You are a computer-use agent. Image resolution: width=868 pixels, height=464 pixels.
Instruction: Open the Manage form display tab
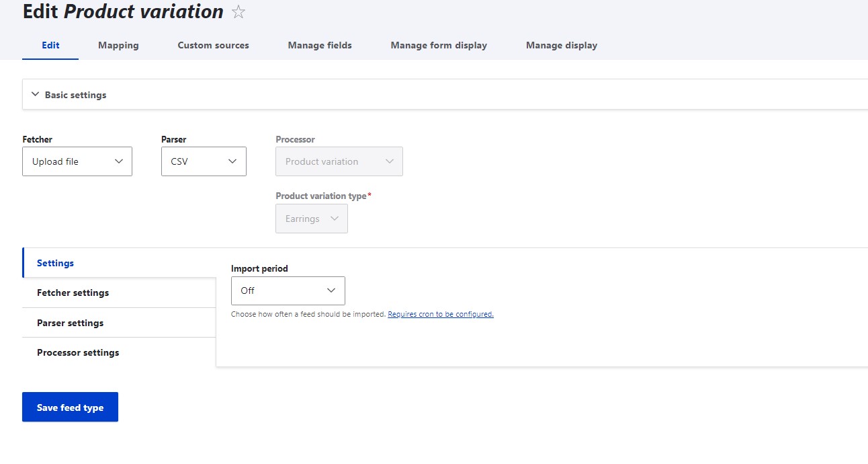[438, 45]
